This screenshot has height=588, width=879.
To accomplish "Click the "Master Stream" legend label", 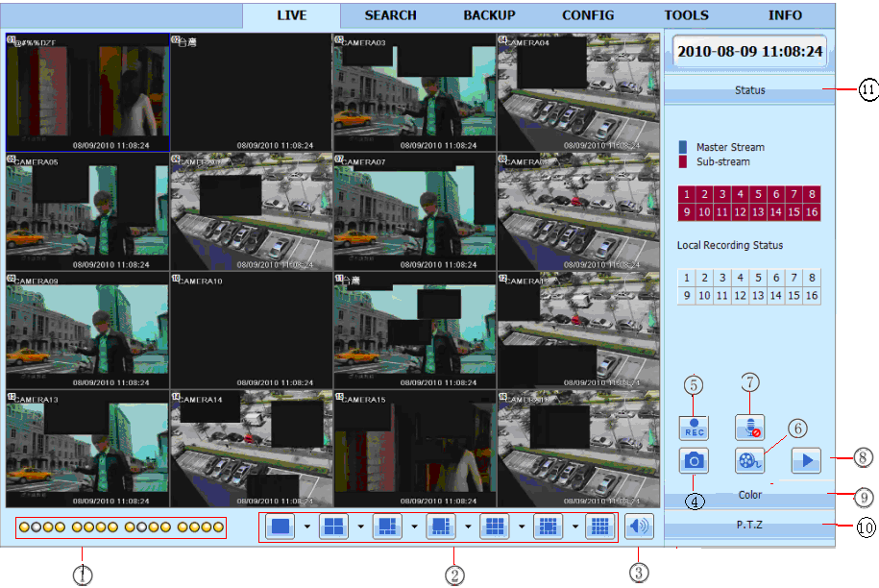I will pyautogui.click(x=730, y=147).
